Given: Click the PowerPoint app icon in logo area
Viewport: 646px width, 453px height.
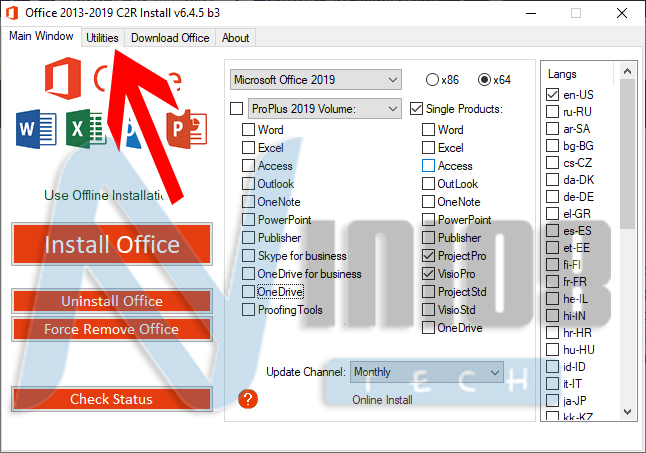Looking at the screenshot, I should coord(187,129).
